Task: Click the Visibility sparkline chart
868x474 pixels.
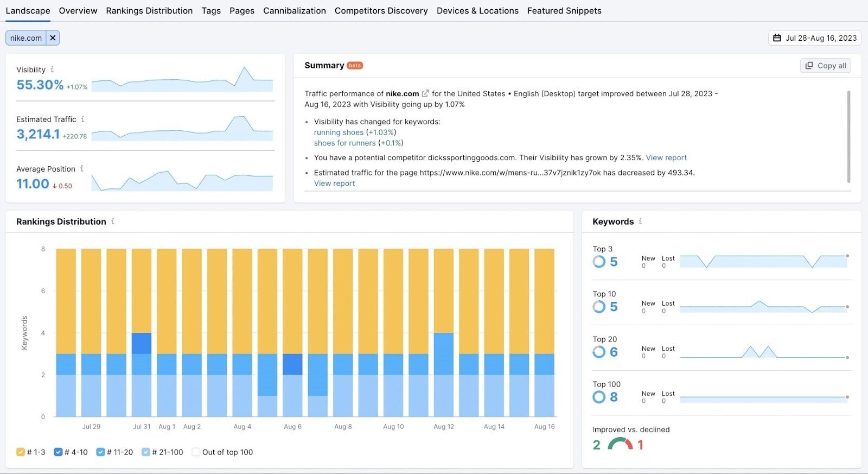Action: tap(182, 79)
